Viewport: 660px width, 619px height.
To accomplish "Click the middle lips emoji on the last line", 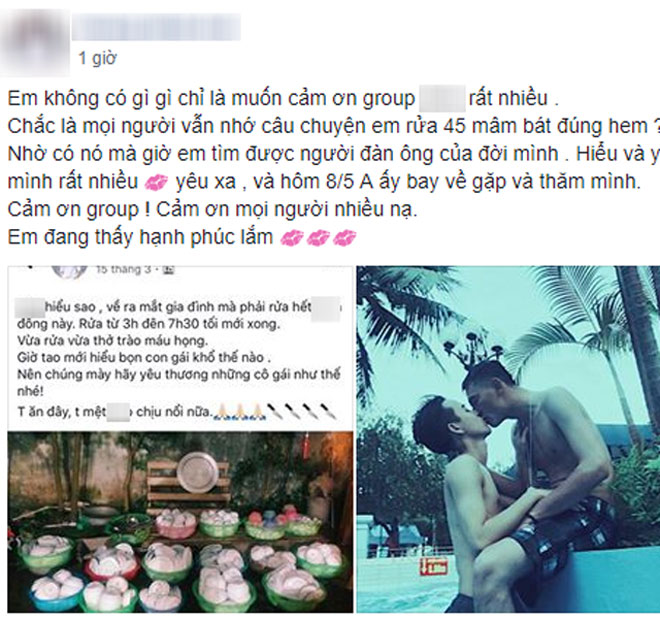I will click(318, 238).
